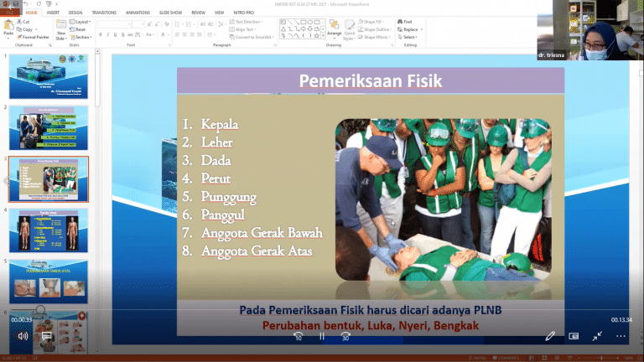Click Cut in the Clipboard group
This screenshot has width=644, height=362.
(x=23, y=21)
